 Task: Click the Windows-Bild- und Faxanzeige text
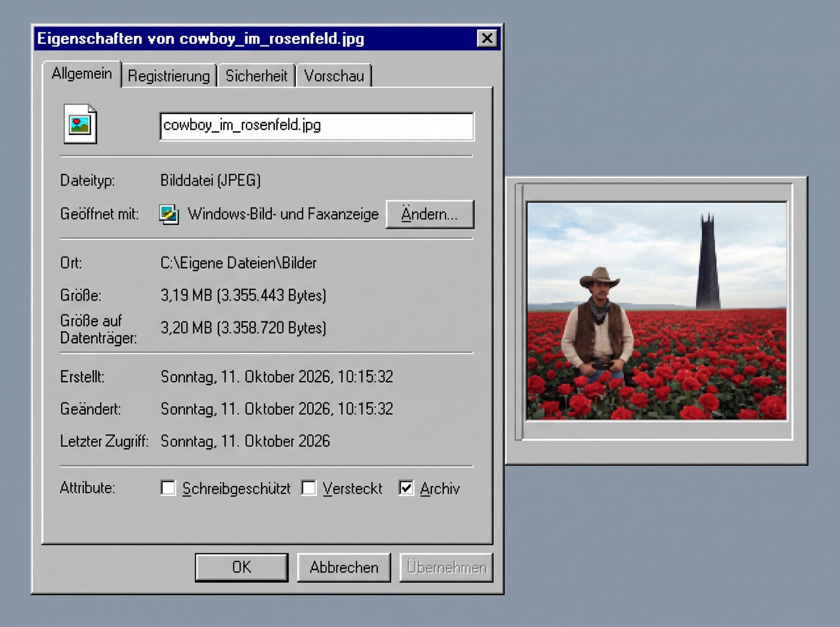[x=283, y=214]
